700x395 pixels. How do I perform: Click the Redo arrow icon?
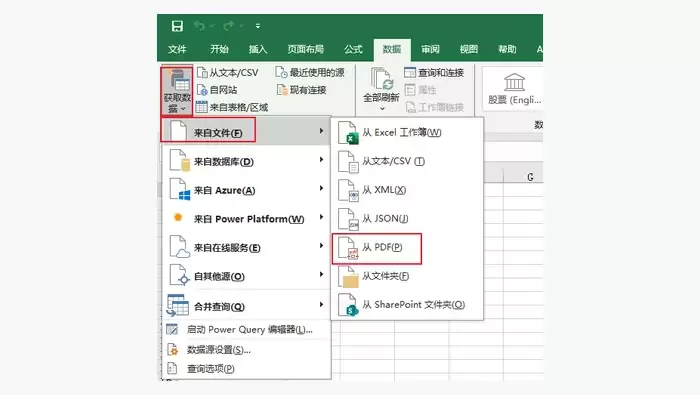pos(229,26)
